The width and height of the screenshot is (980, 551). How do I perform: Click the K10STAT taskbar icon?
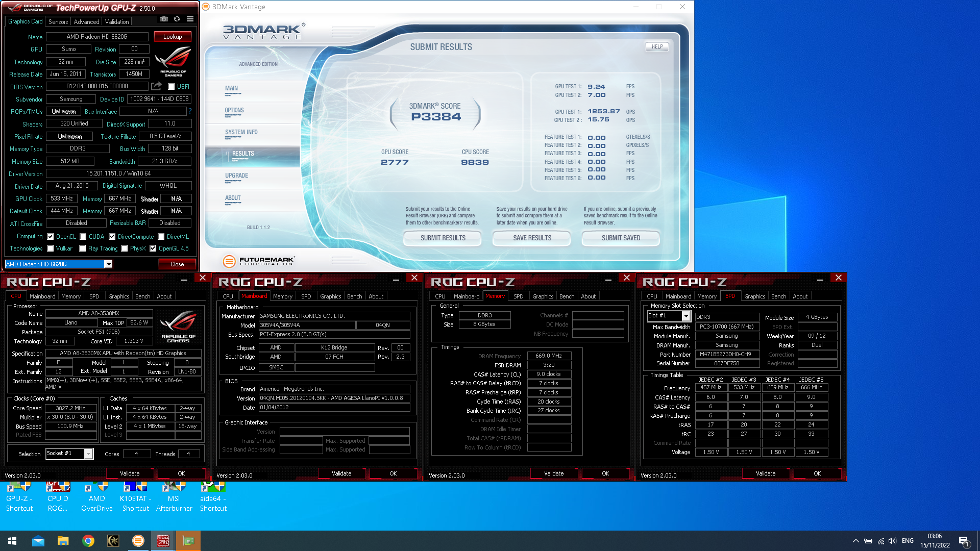point(113,541)
